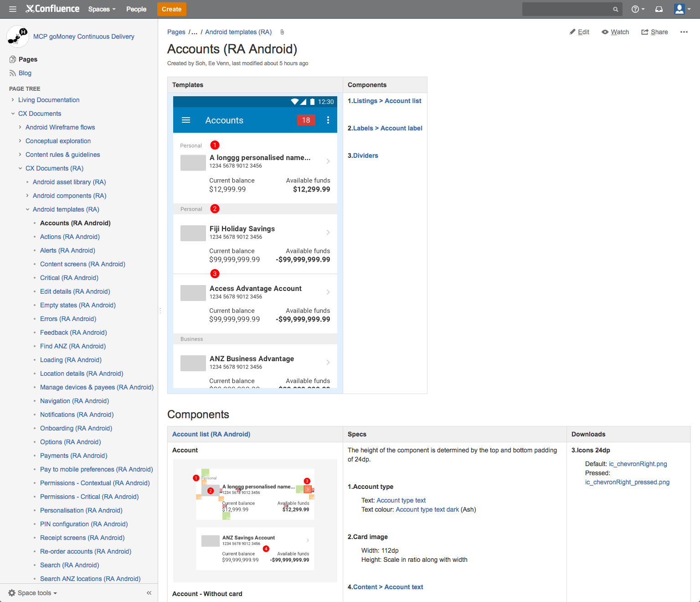Image resolution: width=700 pixels, height=602 pixels.
Task: Click the hamburger icon in Accounts mockup
Action: pyautogui.click(x=186, y=120)
